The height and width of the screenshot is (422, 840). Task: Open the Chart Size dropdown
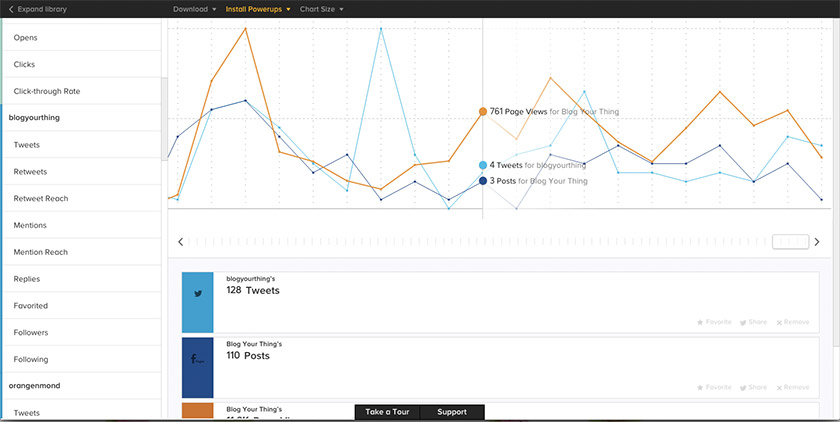(321, 9)
